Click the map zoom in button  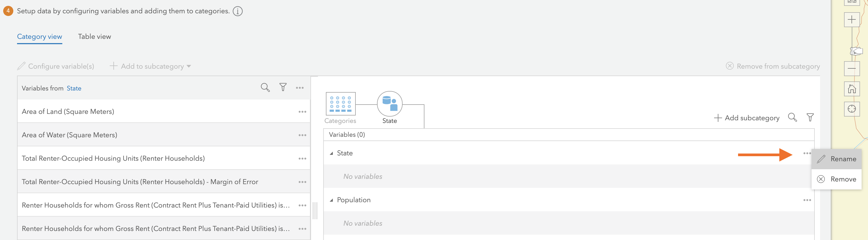(851, 19)
